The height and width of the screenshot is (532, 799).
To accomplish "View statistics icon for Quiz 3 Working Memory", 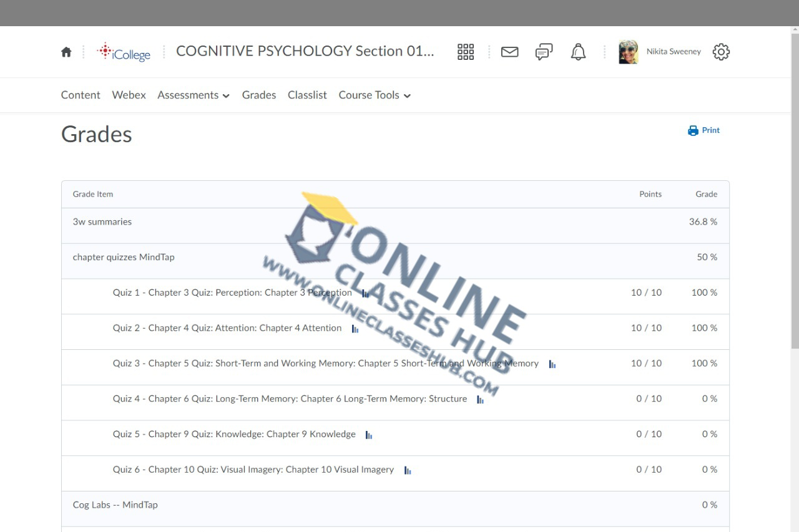I will (552, 364).
